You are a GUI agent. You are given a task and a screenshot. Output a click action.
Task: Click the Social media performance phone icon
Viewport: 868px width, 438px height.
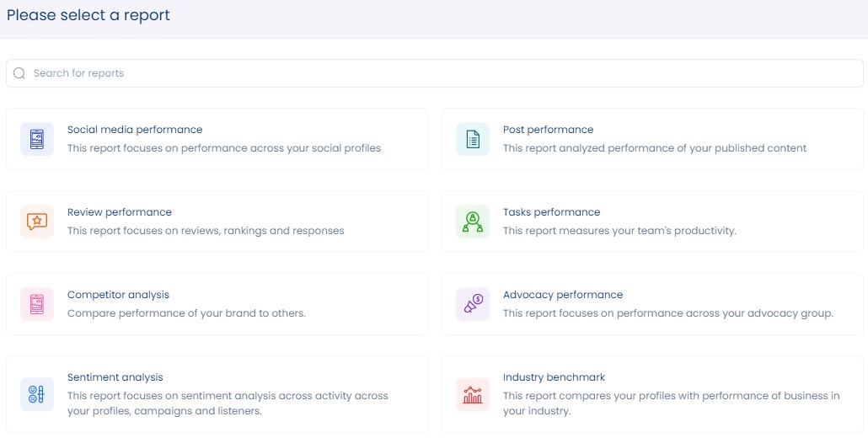coord(37,139)
